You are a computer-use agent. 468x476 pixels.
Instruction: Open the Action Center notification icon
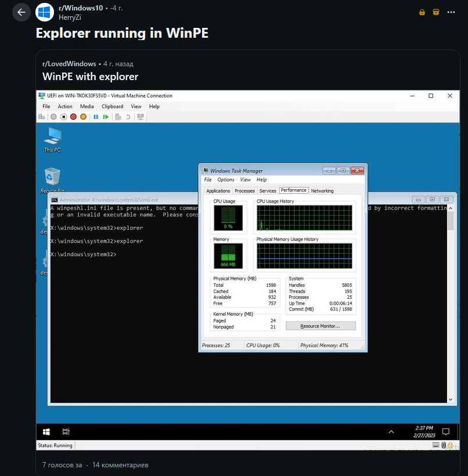pyautogui.click(x=446, y=432)
